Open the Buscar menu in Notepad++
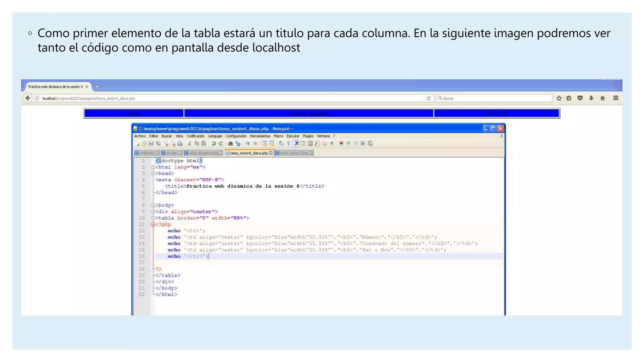Screen dimensions: 644x362 [167, 136]
